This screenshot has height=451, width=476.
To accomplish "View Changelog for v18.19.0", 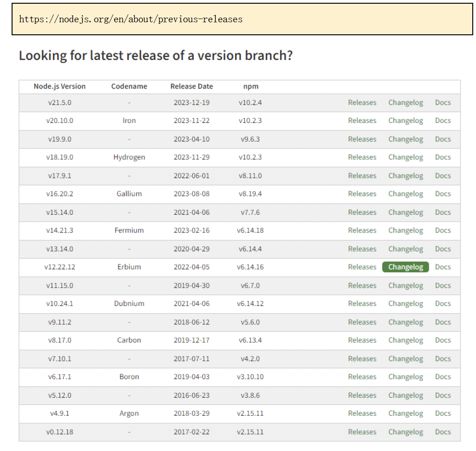I will [405, 157].
